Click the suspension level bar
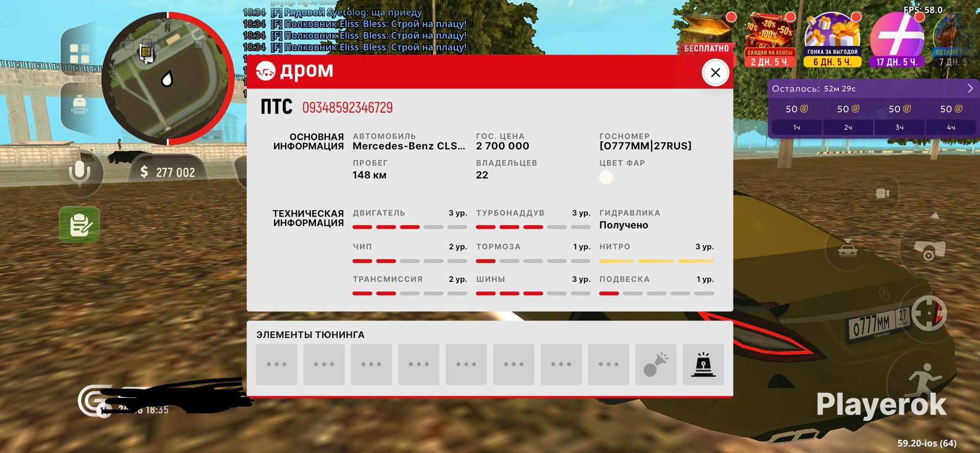This screenshot has width=980, height=453. (656, 294)
